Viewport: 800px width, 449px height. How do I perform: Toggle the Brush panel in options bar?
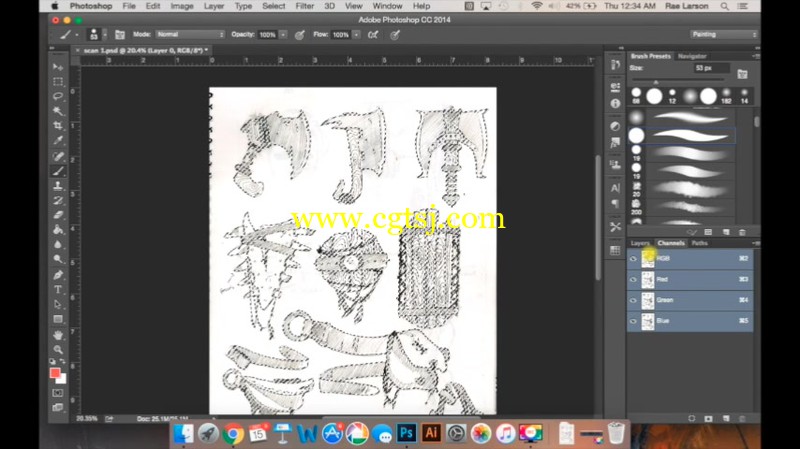pos(119,35)
